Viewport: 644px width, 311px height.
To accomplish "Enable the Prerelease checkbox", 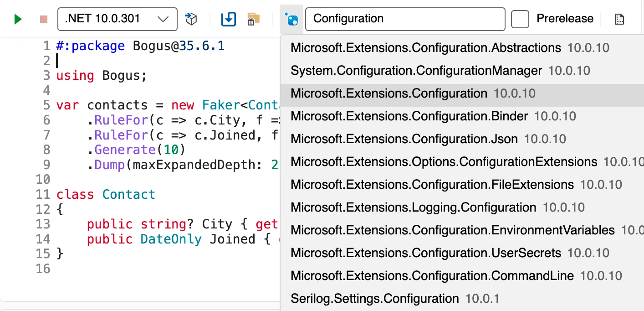I will coord(520,19).
